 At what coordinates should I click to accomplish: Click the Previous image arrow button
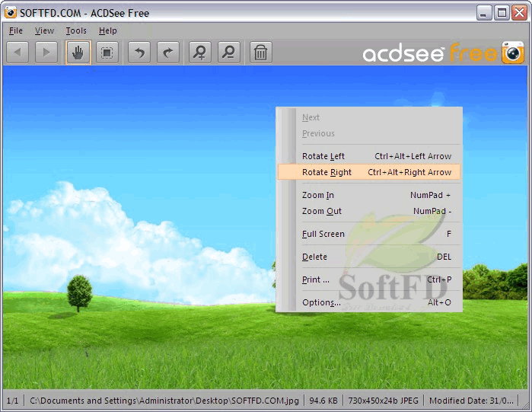tap(18, 53)
